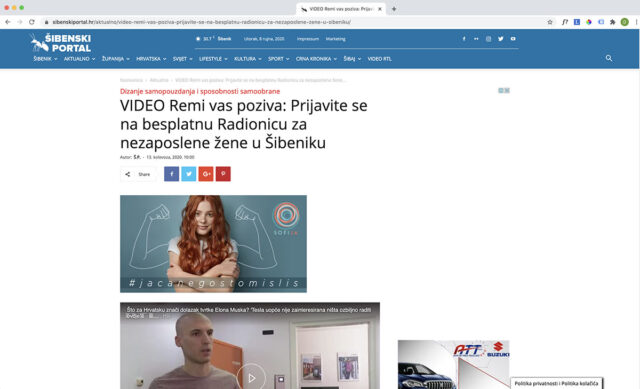Open the site's Facebook page icon in header
The width and height of the screenshot is (640, 389).
pyautogui.click(x=464, y=39)
